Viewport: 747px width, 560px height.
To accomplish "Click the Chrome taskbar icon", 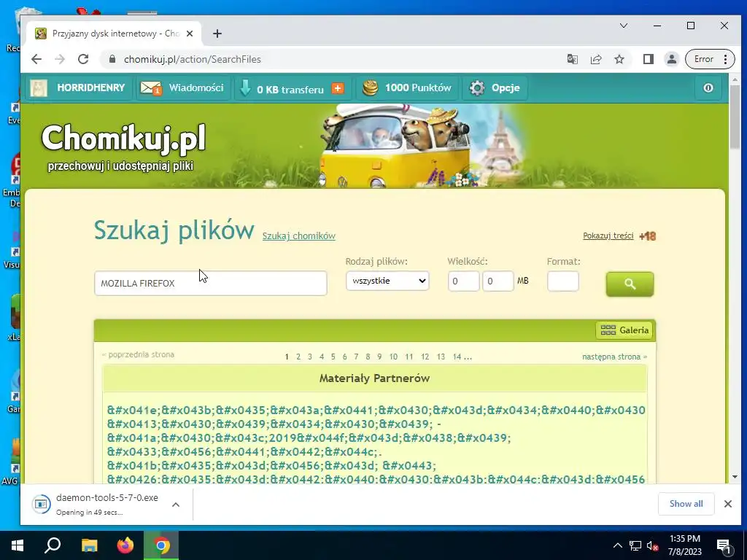I will [161, 545].
